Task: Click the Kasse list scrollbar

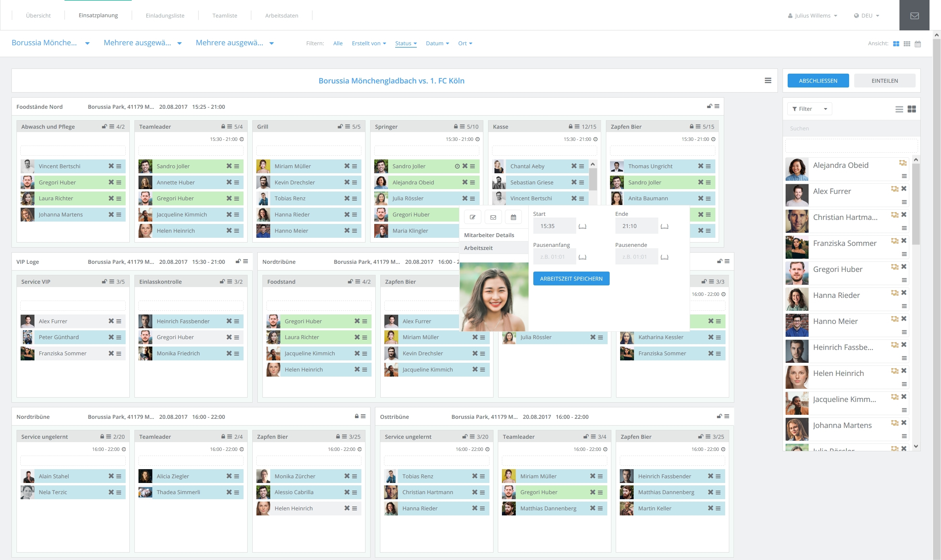Action: tap(593, 180)
